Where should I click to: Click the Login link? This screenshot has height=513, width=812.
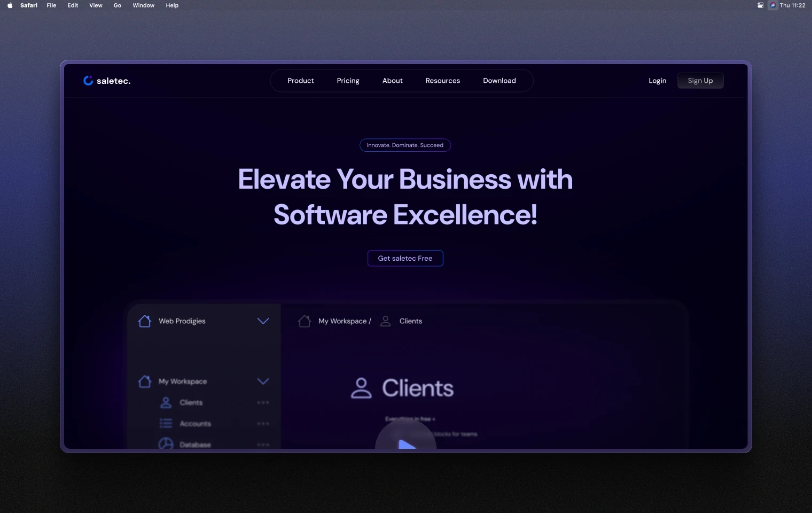[x=657, y=80]
